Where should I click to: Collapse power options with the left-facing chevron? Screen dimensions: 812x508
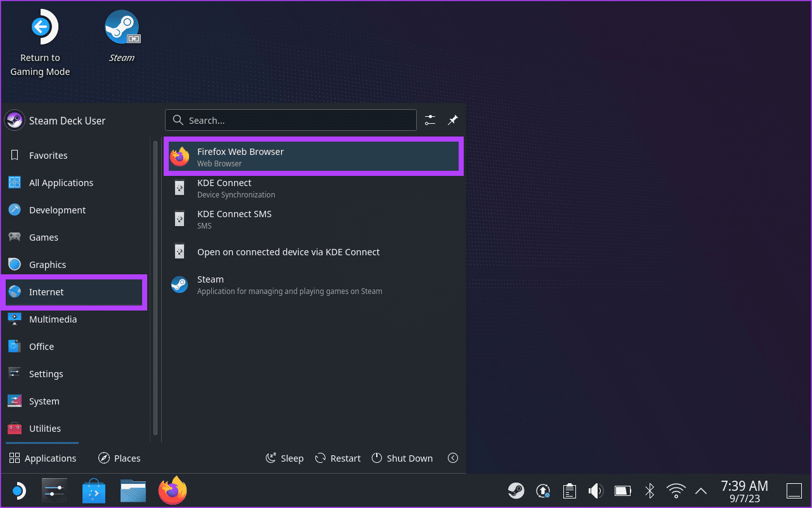pos(452,458)
